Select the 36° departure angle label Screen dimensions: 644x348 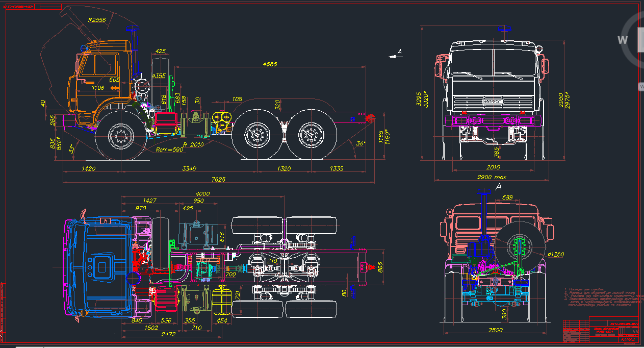click(x=360, y=144)
